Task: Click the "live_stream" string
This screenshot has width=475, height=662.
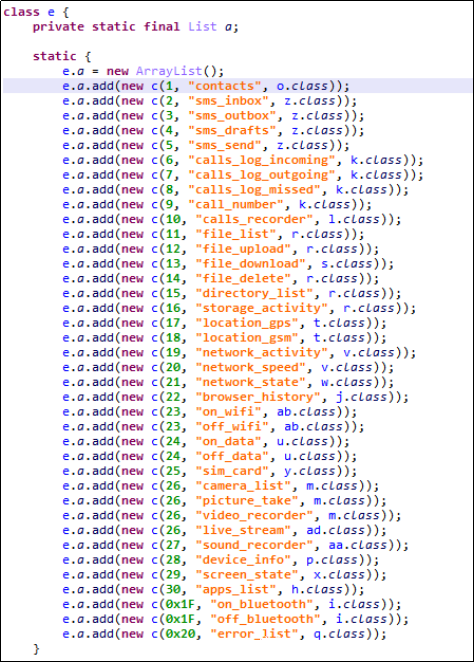Action: point(243,531)
